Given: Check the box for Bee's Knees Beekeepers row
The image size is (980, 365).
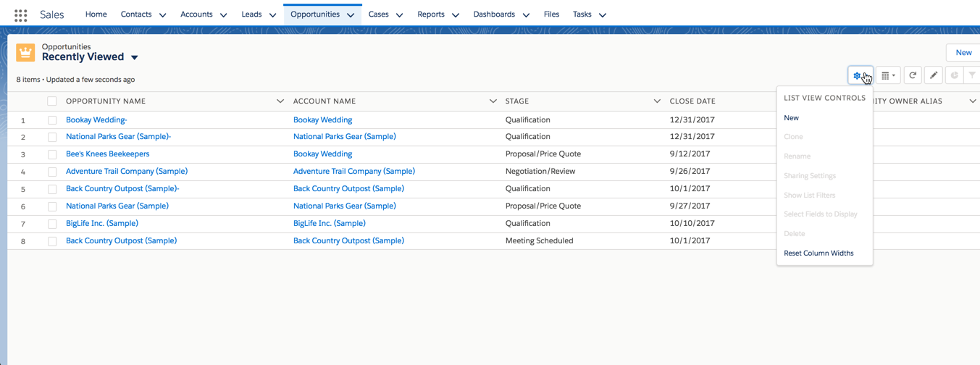Looking at the screenshot, I should pos(52,154).
